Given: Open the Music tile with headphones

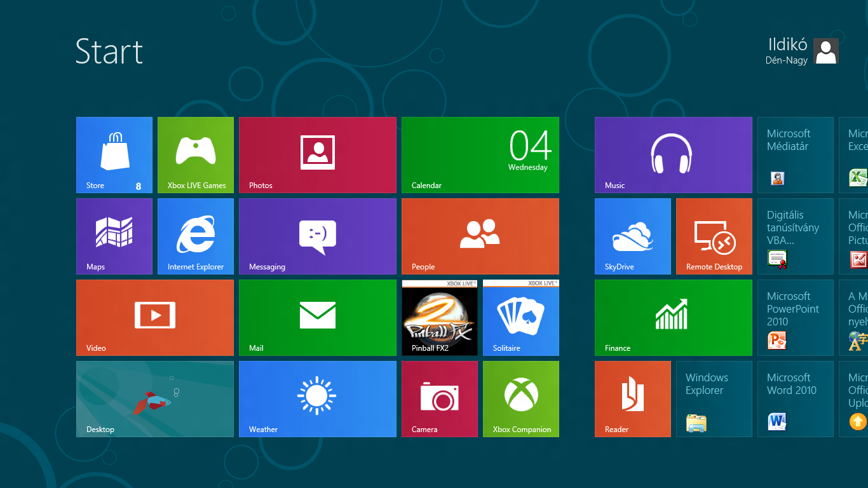Looking at the screenshot, I should [674, 155].
